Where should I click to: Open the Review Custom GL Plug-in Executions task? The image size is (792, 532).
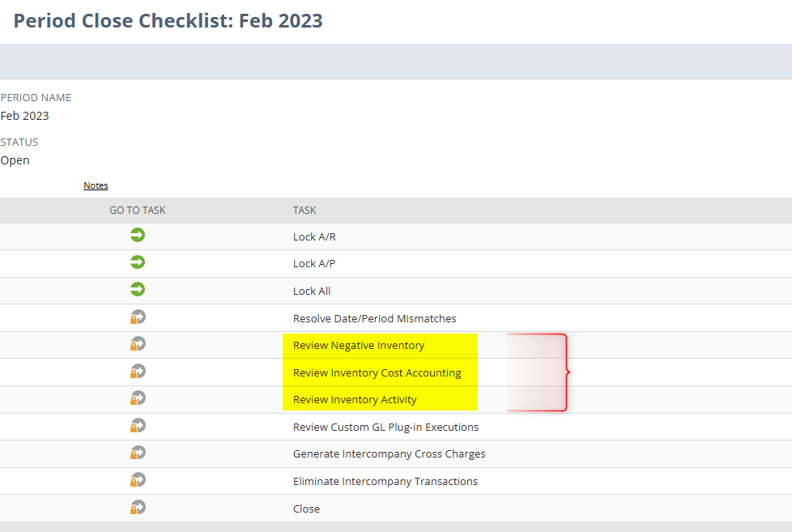click(x=385, y=426)
